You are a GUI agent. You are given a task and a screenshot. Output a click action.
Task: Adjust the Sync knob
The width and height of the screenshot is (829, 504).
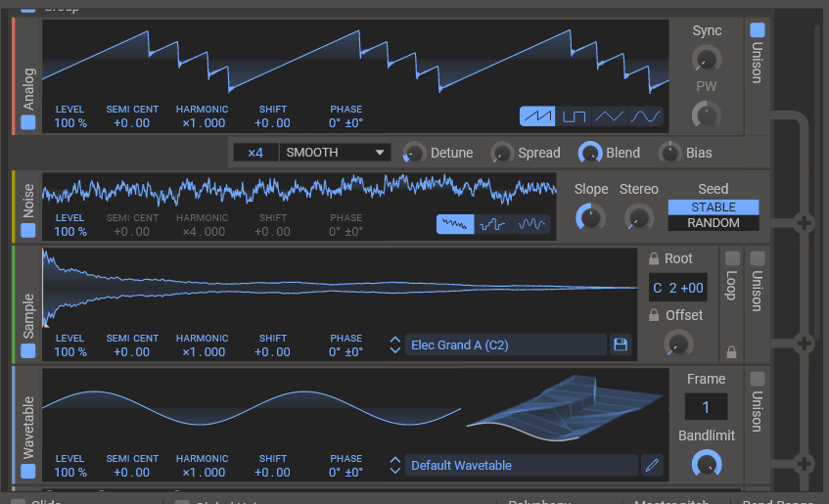coord(707,59)
